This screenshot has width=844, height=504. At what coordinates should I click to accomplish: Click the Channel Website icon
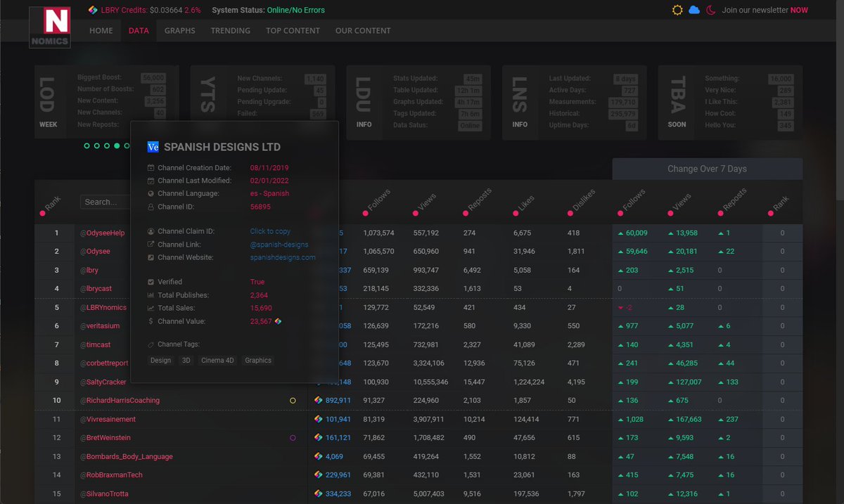pyautogui.click(x=151, y=257)
